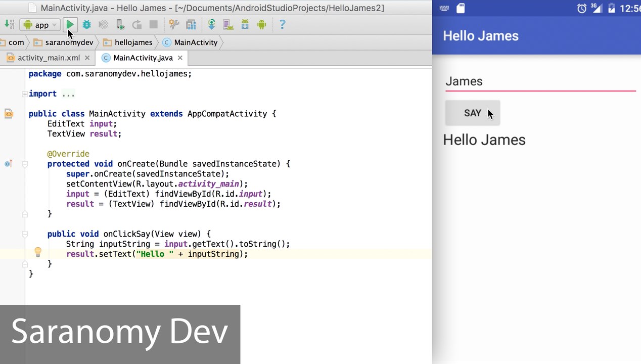Viewport: 641px width, 364px height.
Task: Click the Make Project build icon
Action: (9, 24)
